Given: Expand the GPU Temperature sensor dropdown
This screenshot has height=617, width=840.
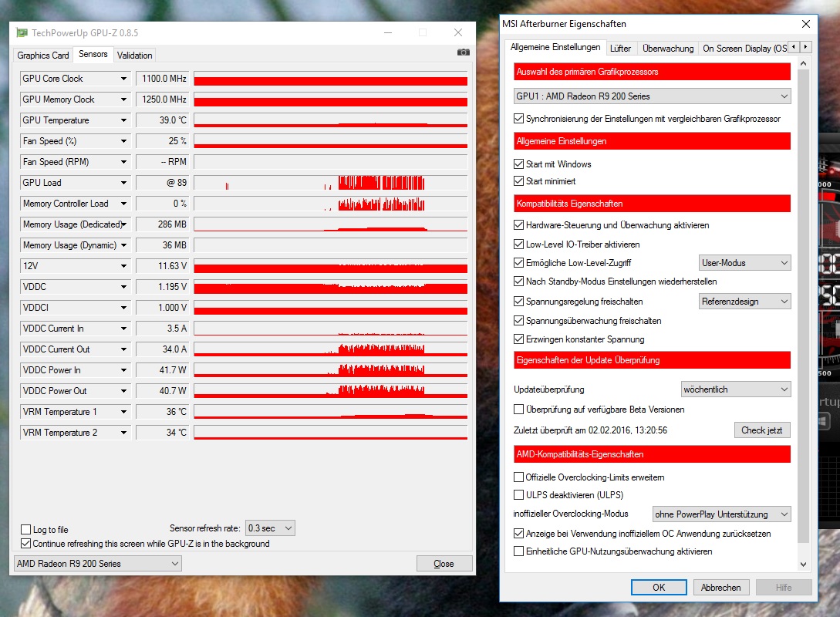Looking at the screenshot, I should (x=123, y=120).
